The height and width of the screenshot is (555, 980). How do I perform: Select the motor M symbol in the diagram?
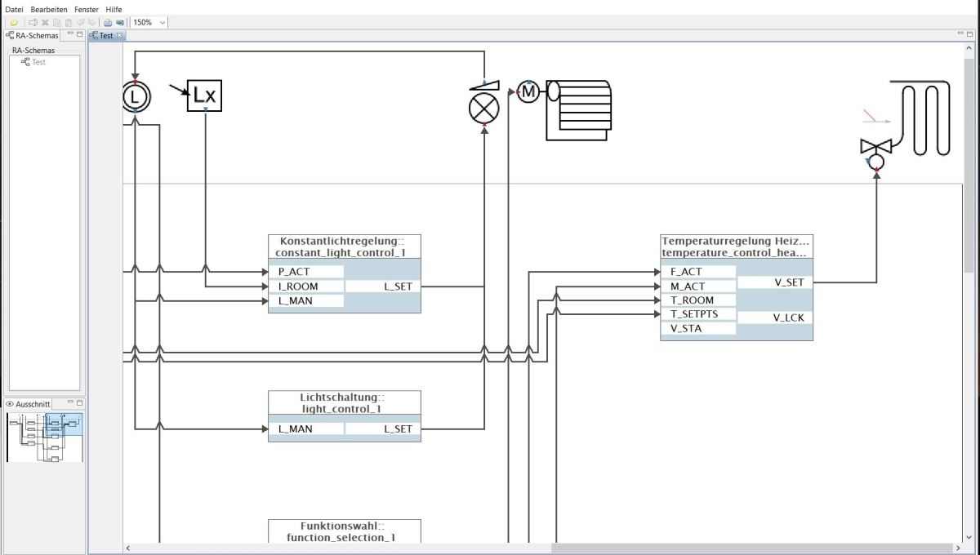(528, 92)
